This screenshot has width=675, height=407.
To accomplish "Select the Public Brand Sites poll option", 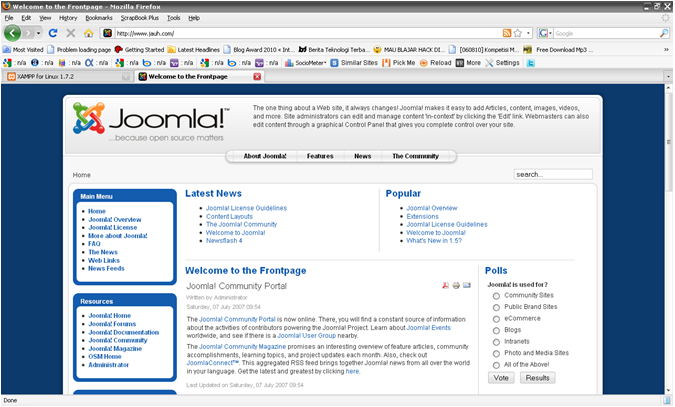I will coord(496,308).
